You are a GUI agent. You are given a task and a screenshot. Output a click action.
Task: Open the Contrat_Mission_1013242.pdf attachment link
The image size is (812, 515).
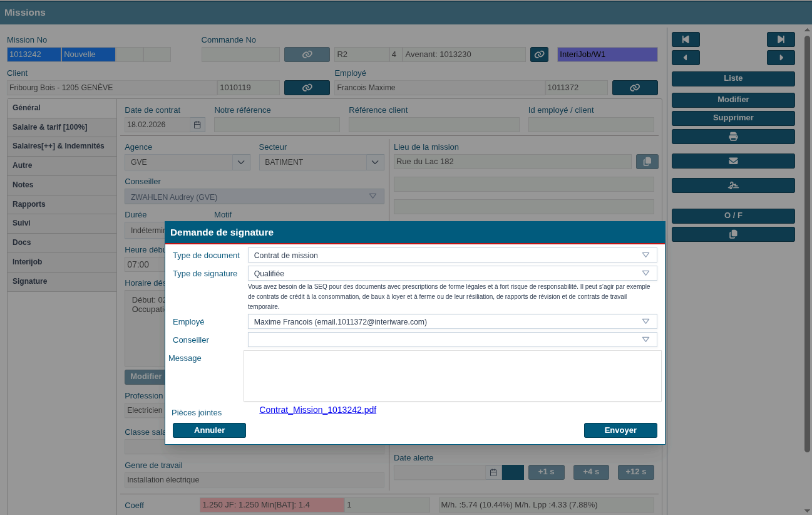pos(317,410)
